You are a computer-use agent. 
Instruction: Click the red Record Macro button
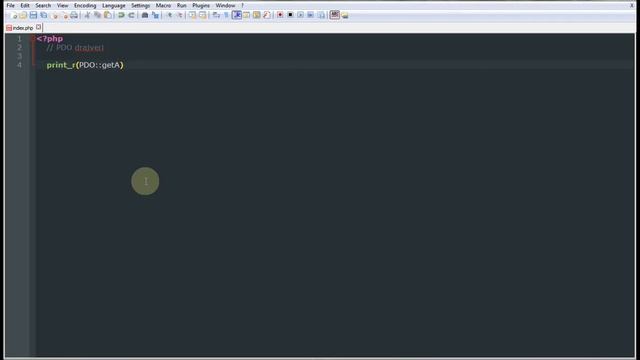coord(280,16)
